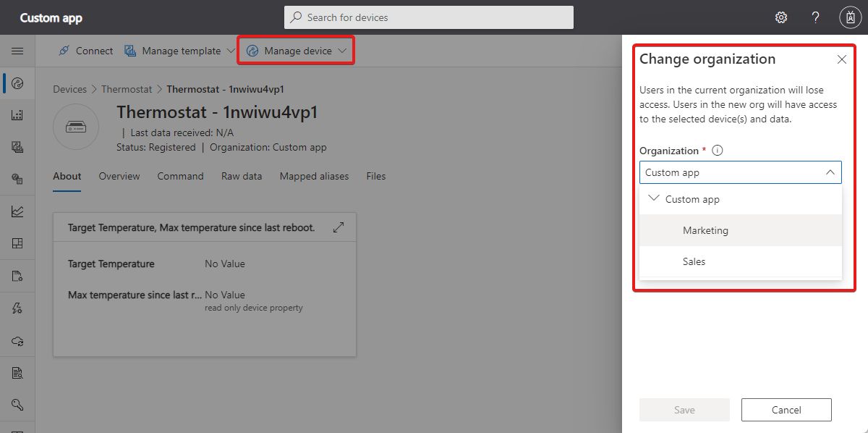Open the Permissions key sidebar icon
The image size is (868, 433).
pos(17,405)
